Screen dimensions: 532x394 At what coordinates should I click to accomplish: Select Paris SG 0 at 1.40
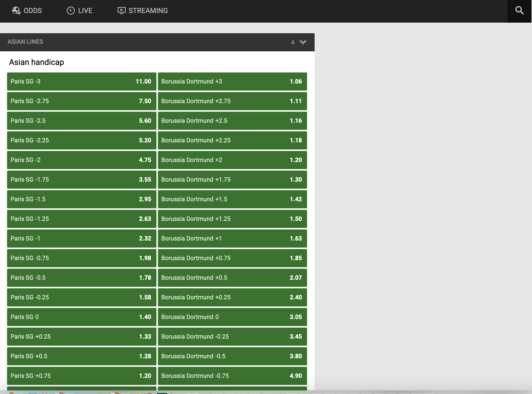coord(81,317)
